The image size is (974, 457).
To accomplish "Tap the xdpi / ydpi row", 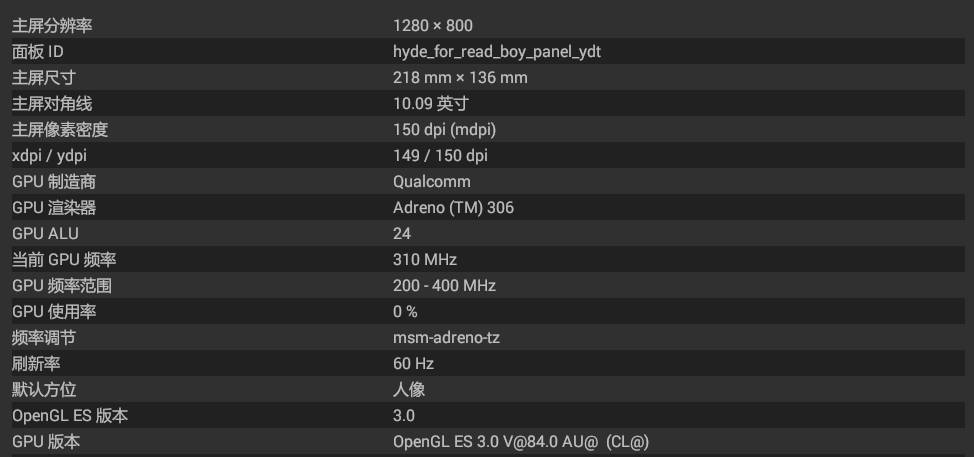I will [487, 155].
